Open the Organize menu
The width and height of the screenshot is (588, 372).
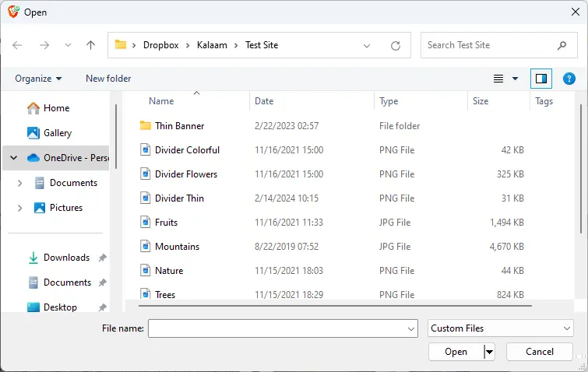tap(37, 79)
